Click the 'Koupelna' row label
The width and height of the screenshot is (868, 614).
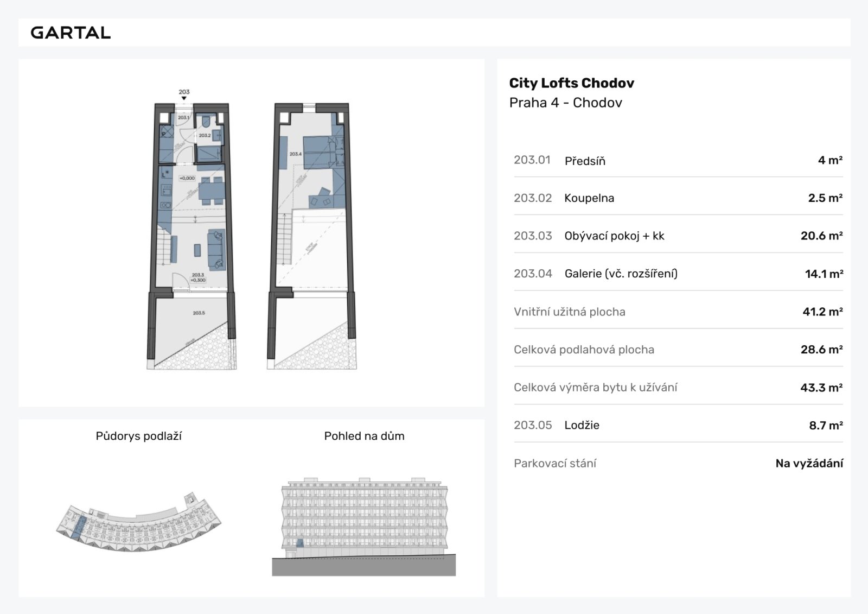pos(589,198)
